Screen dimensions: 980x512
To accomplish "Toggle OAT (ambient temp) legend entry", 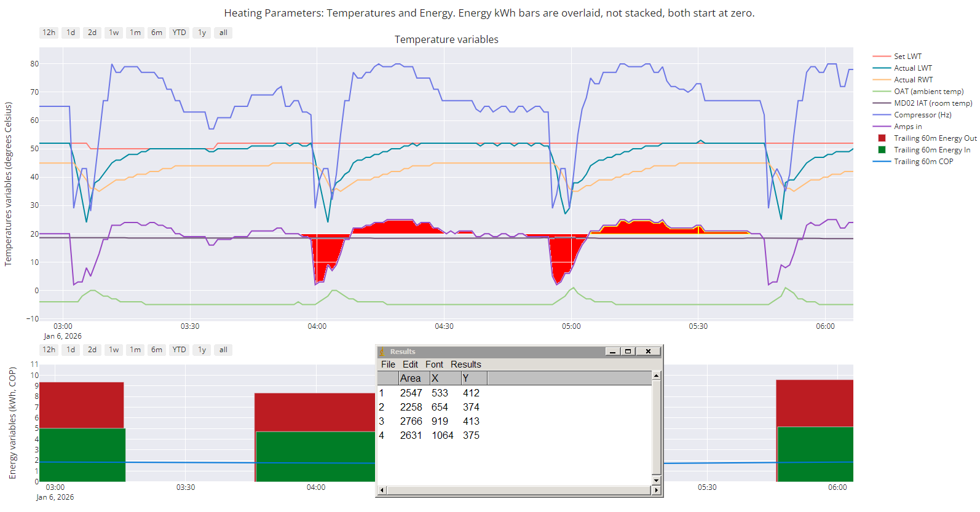I will tap(928, 92).
